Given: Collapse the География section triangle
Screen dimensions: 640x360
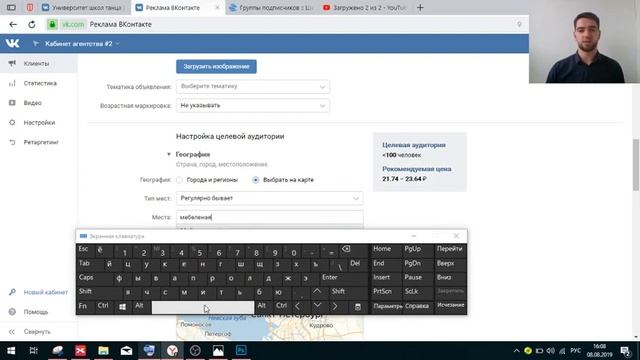Looking at the screenshot, I should tap(169, 154).
